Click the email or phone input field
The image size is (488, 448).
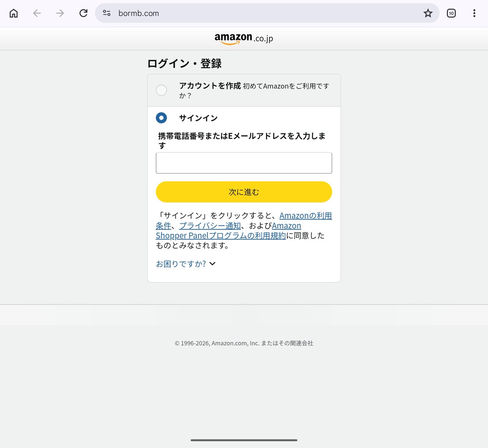[x=244, y=163]
